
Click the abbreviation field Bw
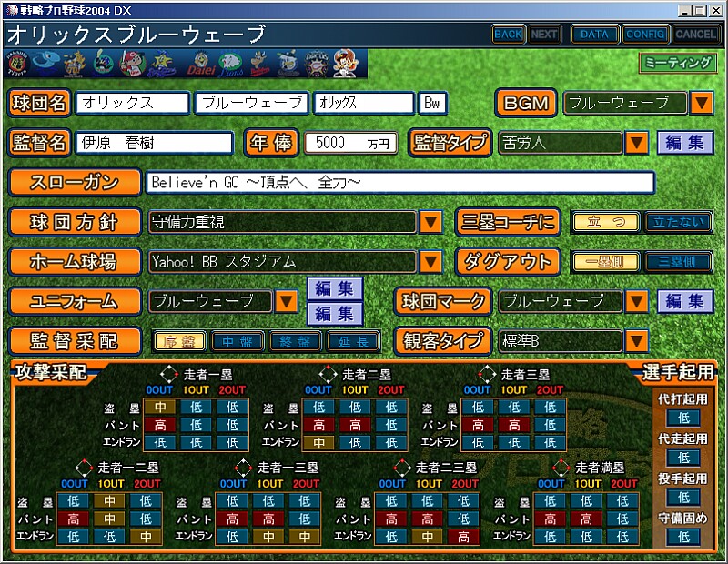(432, 103)
